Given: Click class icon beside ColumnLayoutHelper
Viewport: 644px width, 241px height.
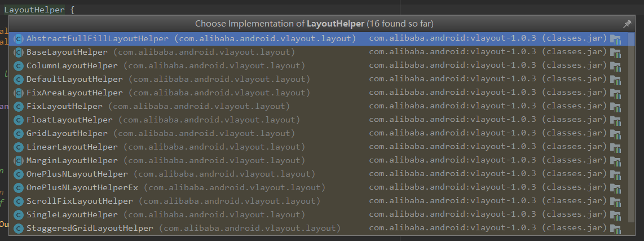Looking at the screenshot, I should click(x=18, y=66).
